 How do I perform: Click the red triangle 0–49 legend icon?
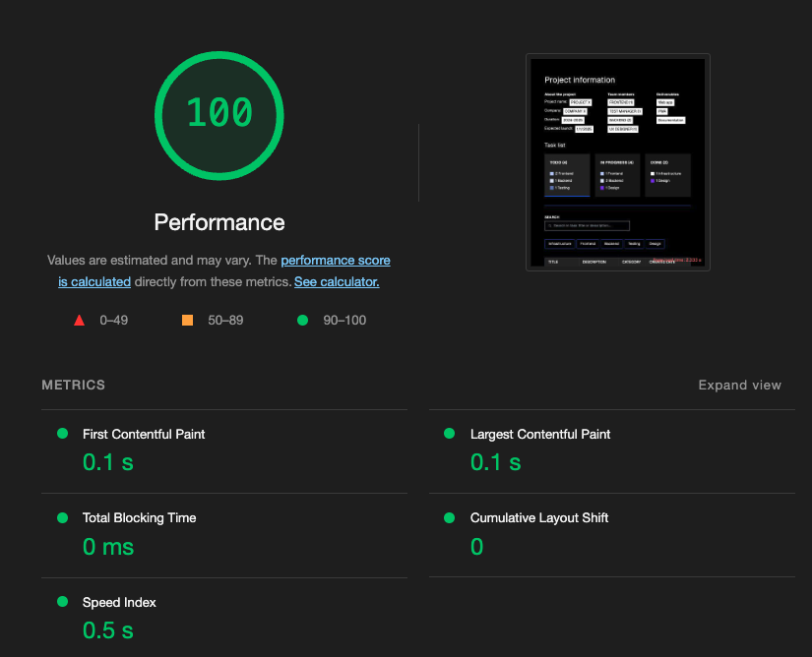point(80,321)
